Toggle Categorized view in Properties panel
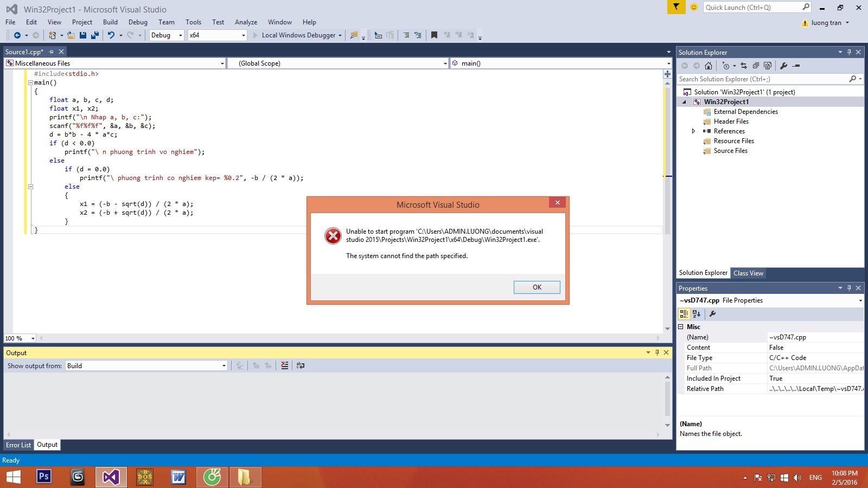Viewport: 868px width, 488px height. (684, 314)
